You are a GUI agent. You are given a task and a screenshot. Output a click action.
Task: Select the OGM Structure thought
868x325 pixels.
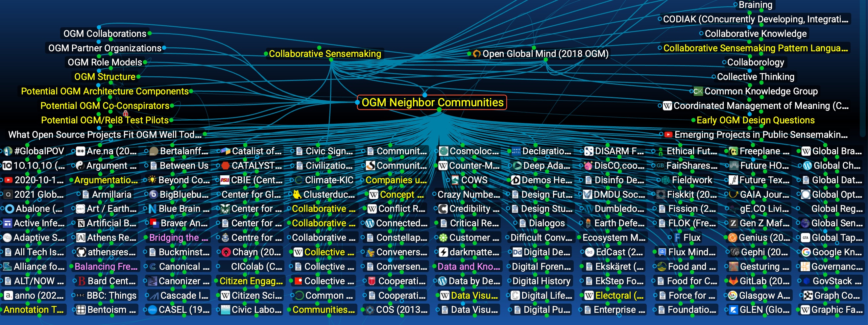click(105, 77)
